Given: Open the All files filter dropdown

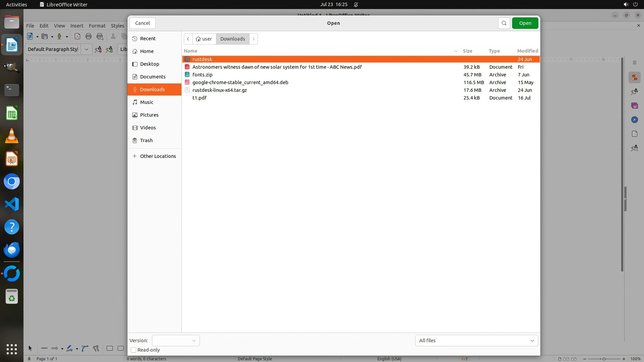Looking at the screenshot, I should coord(476,341).
